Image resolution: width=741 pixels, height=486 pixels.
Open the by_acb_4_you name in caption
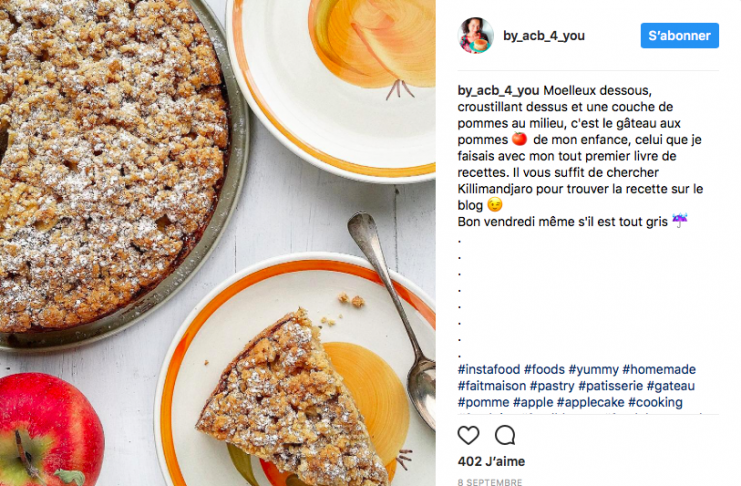(499, 90)
